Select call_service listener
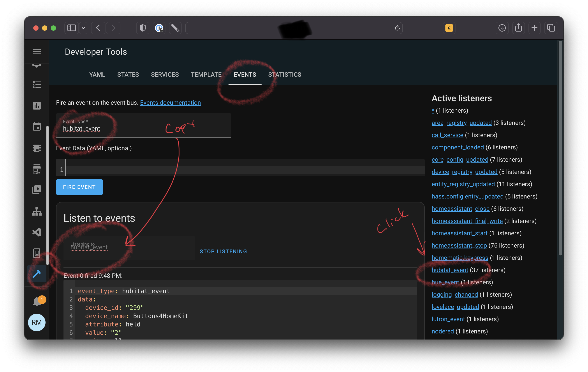The width and height of the screenshot is (588, 372). click(447, 135)
